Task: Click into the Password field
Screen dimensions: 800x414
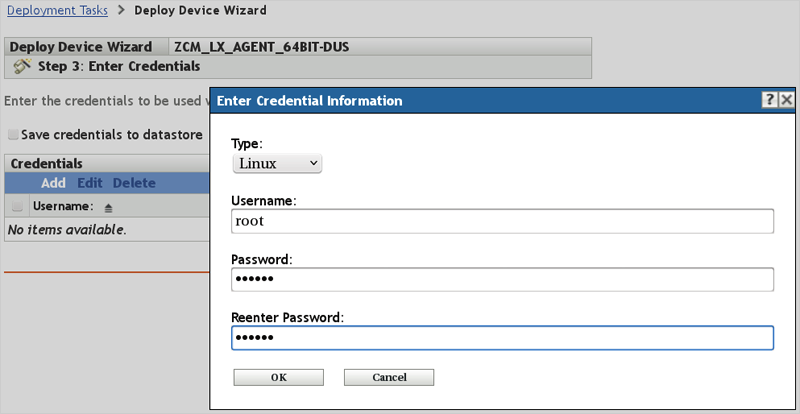Action: pyautogui.click(x=502, y=280)
